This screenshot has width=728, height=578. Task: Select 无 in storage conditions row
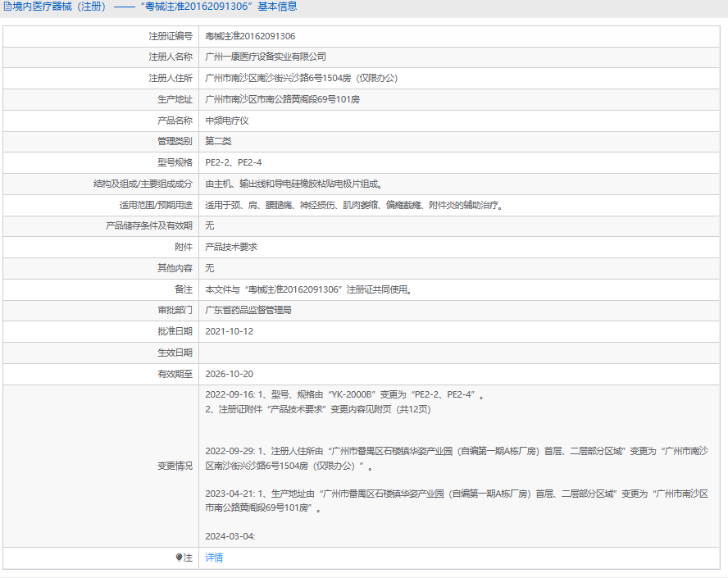click(x=210, y=225)
